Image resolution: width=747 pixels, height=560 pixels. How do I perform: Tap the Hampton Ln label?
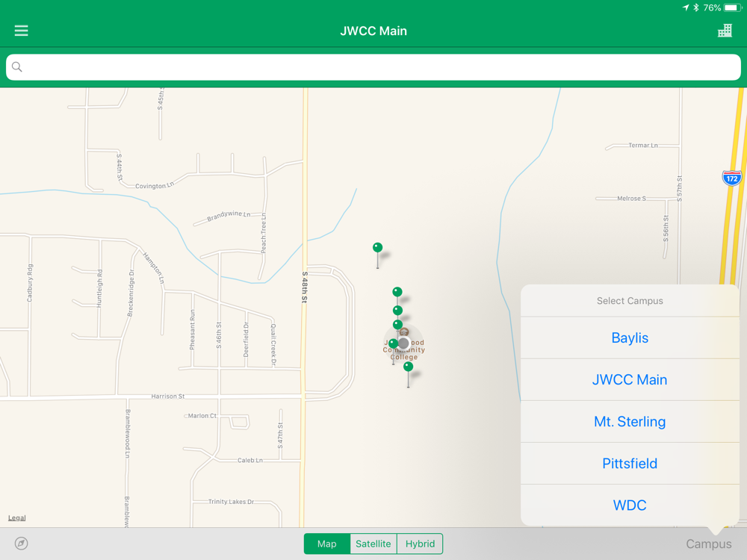click(154, 268)
